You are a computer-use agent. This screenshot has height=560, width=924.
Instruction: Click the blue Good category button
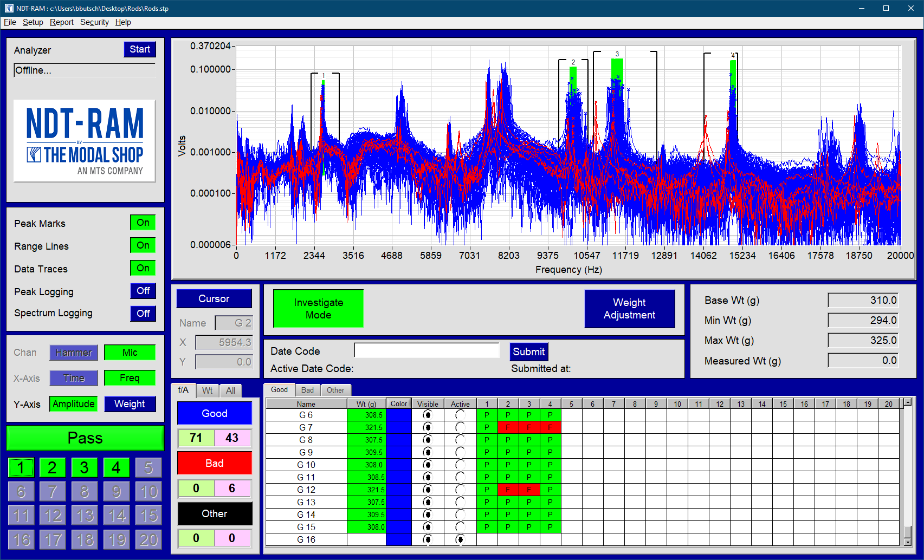(x=215, y=413)
